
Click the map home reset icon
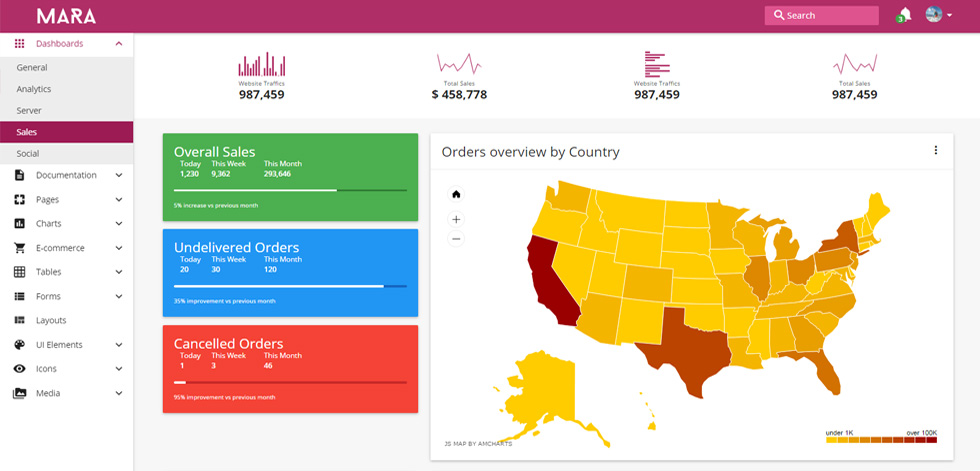tap(456, 194)
